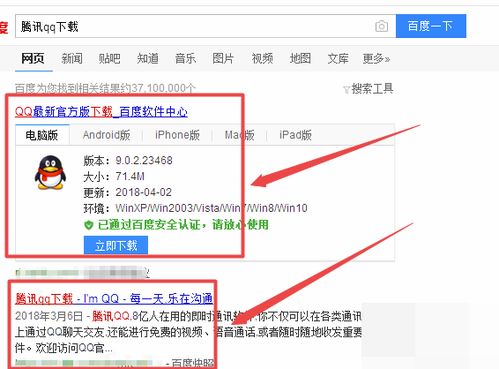Click the 百度一下 search button
The image size is (499, 369).
point(431,26)
